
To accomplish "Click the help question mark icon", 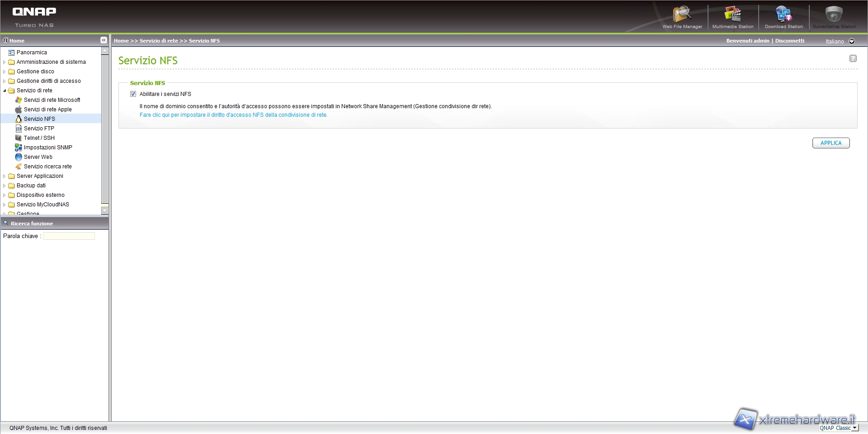I will [853, 58].
